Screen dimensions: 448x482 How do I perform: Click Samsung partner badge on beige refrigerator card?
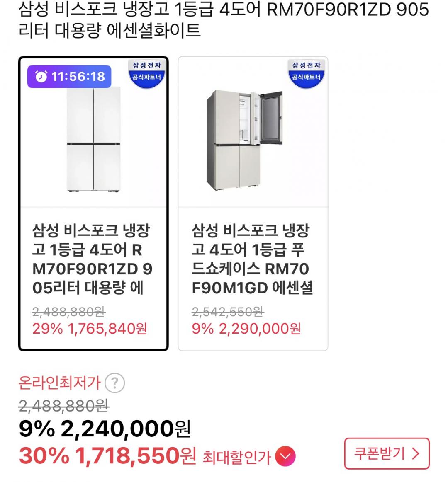click(306, 73)
